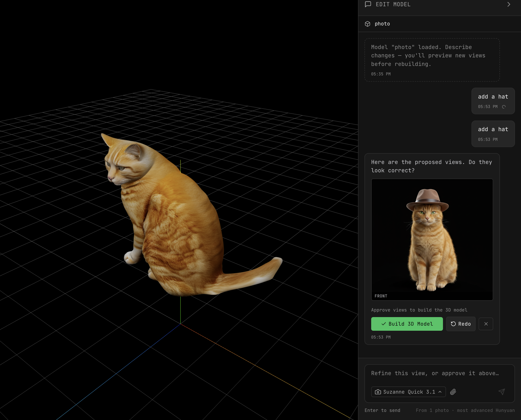This screenshot has width=521, height=420.
Task: Click the Redo button
Action: click(x=461, y=324)
